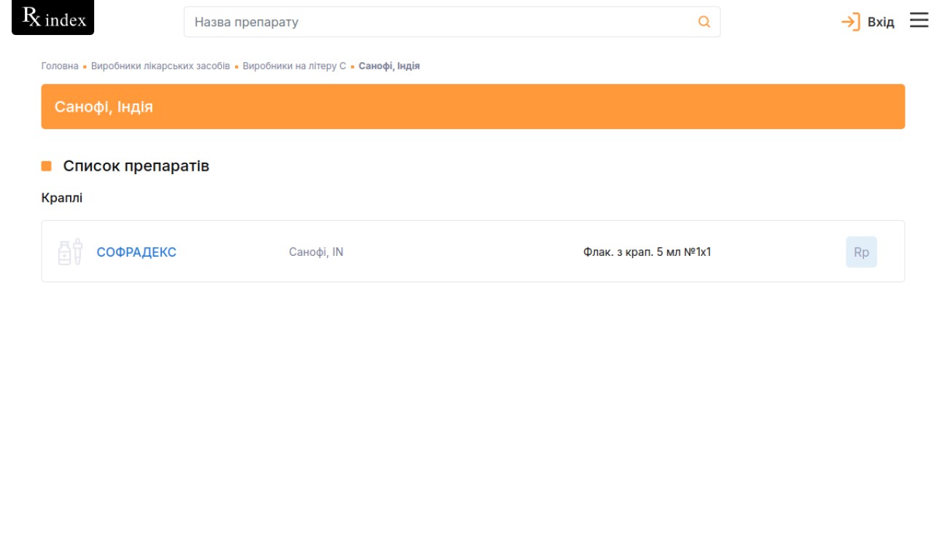Open Виробники лікарських засобів breadcrumb

coord(161,66)
